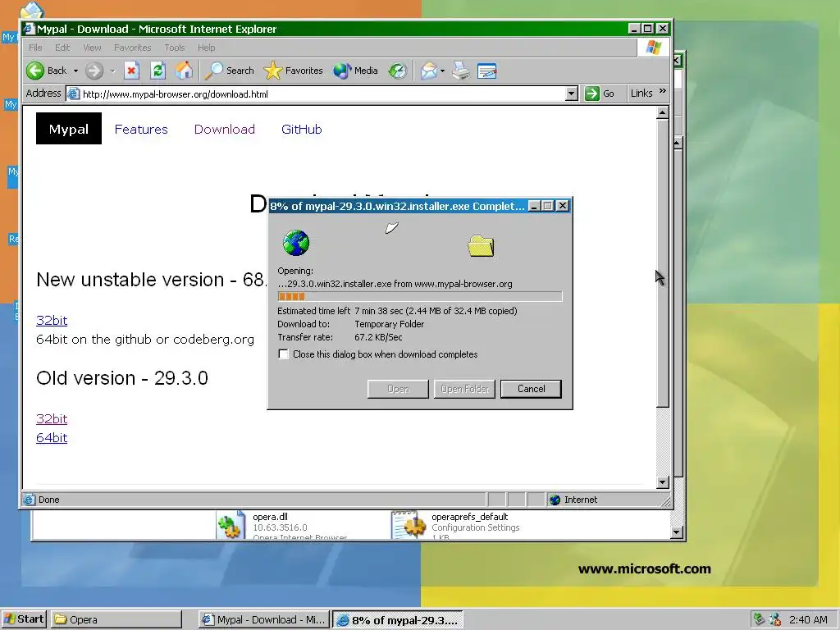Click the Forward arrow toolbar icon
Screen dimensions: 840x630
pos(94,71)
